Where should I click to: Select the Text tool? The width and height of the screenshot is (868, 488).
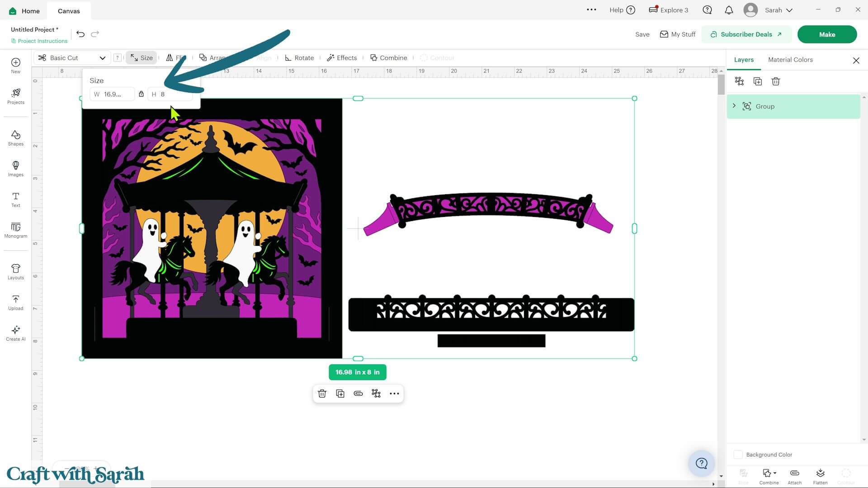(x=15, y=200)
